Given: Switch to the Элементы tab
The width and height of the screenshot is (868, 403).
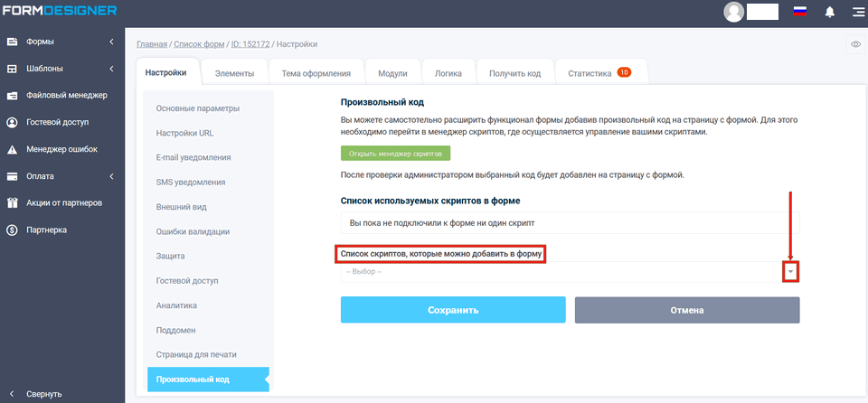Looking at the screenshot, I should click(235, 73).
